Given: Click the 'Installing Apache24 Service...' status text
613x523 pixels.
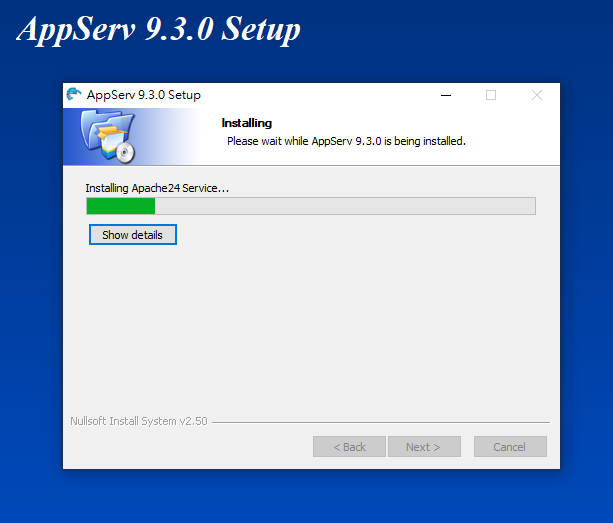Looking at the screenshot, I should (157, 188).
